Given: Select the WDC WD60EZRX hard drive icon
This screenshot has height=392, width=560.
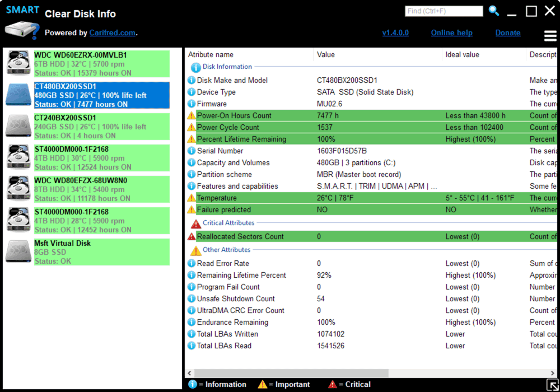Looking at the screenshot, I should pos(18,63).
